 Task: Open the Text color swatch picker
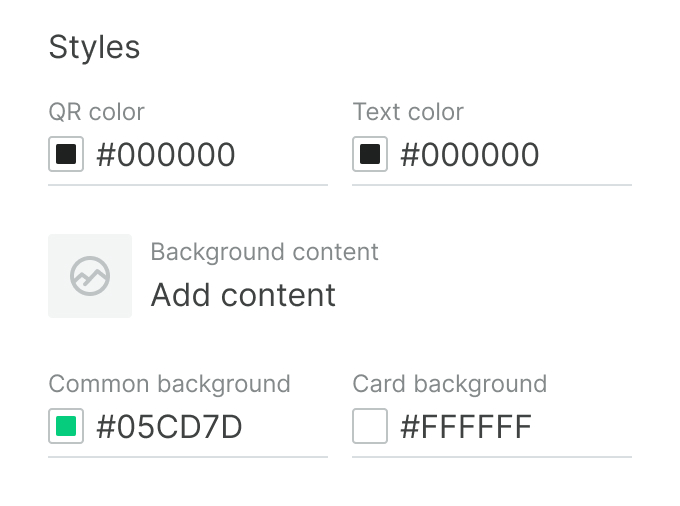point(370,155)
